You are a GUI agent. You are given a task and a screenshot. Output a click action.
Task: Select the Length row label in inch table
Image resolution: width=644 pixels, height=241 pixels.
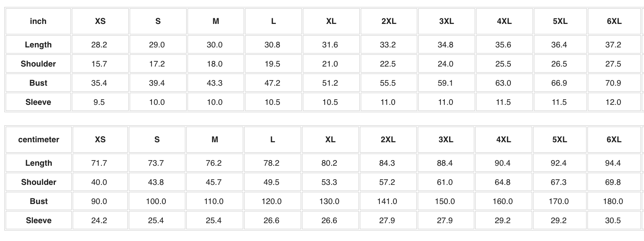tap(38, 45)
